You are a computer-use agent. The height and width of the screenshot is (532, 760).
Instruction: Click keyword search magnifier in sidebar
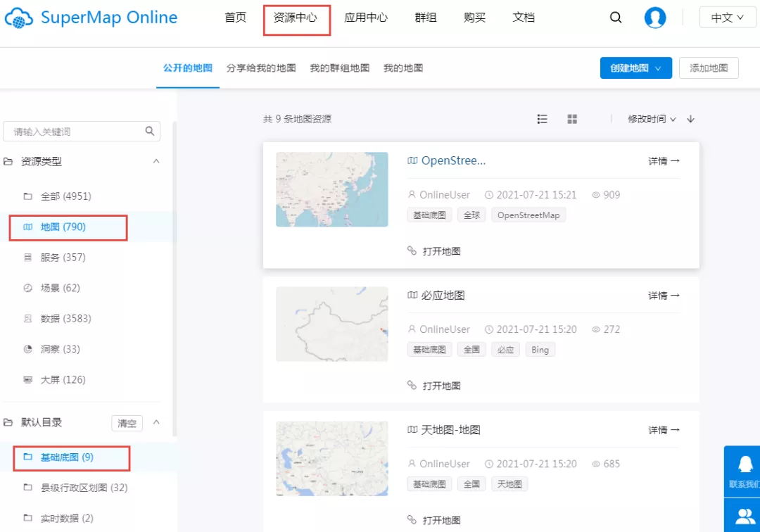coord(150,131)
